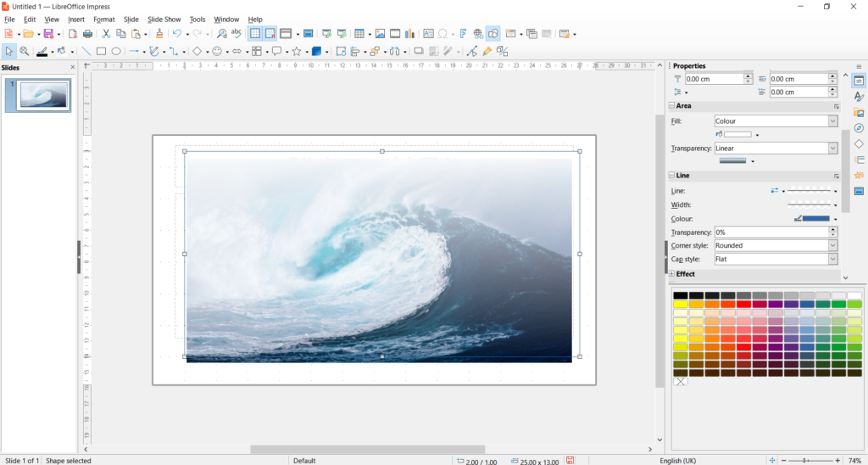Open the Format menu

(104, 19)
